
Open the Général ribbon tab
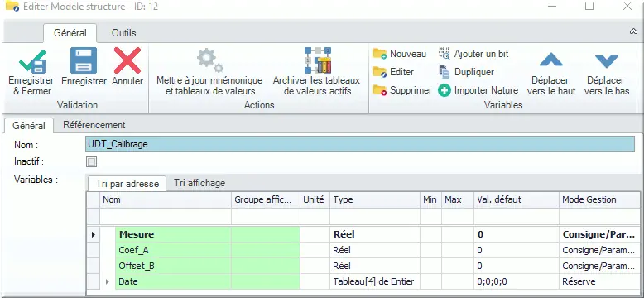tap(70, 33)
